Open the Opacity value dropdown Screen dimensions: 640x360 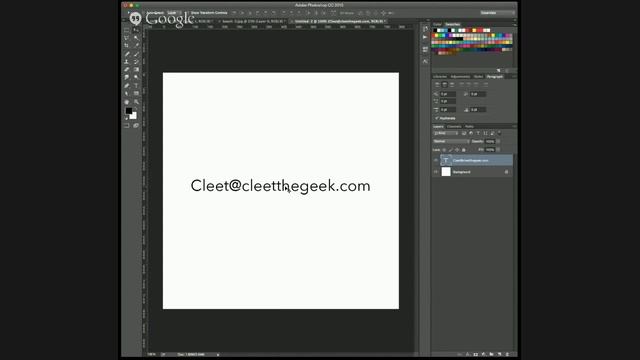pyautogui.click(x=498, y=141)
